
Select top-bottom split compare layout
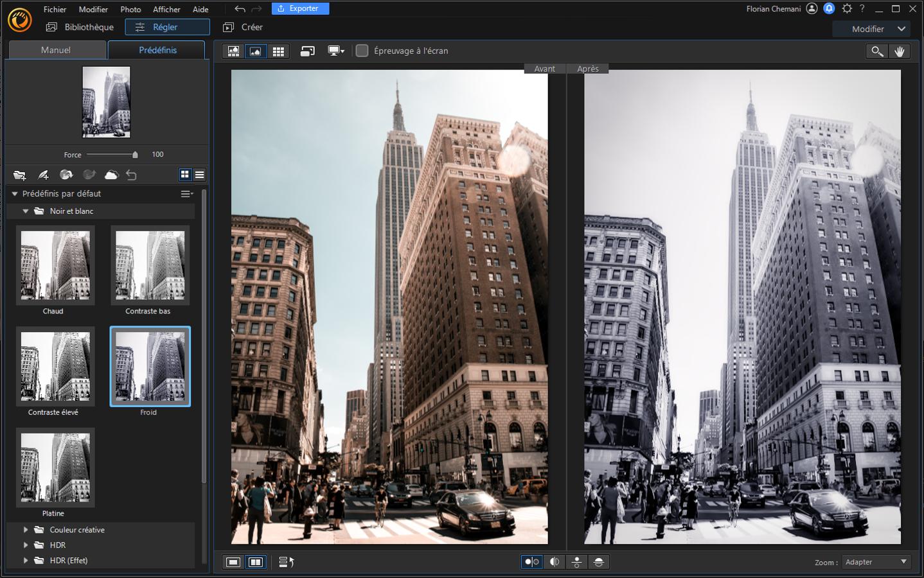(599, 562)
